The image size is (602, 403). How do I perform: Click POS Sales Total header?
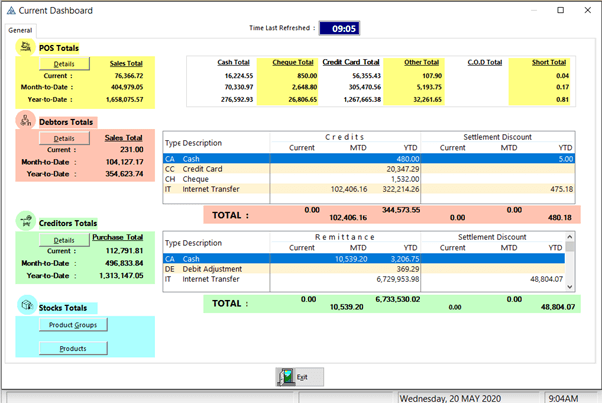[126, 63]
